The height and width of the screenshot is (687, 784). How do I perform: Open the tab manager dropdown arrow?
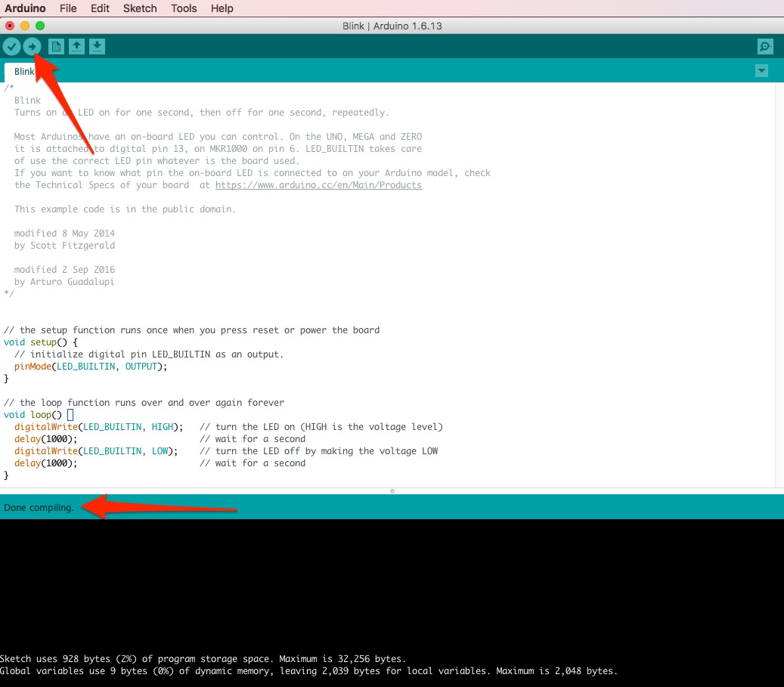point(761,70)
